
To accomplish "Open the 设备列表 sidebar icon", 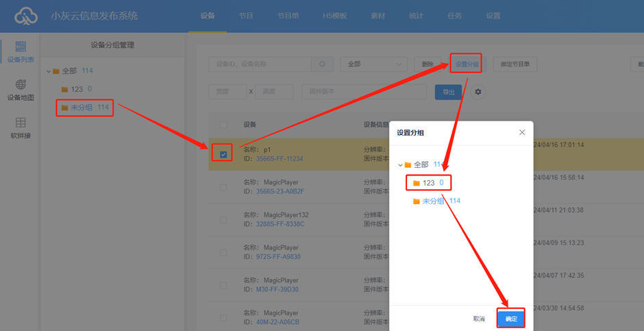I will 20,51.
